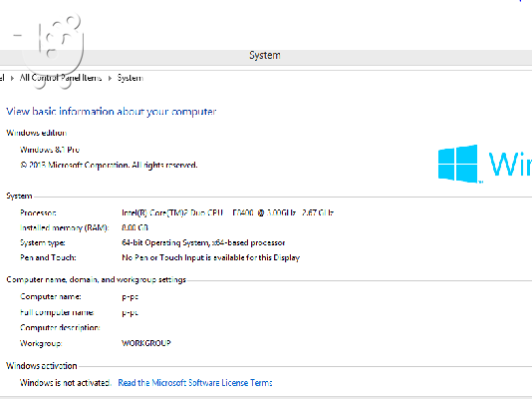This screenshot has width=532, height=399.
Task: Click the Intel Core 2 Duo processor value
Action: pos(228,212)
